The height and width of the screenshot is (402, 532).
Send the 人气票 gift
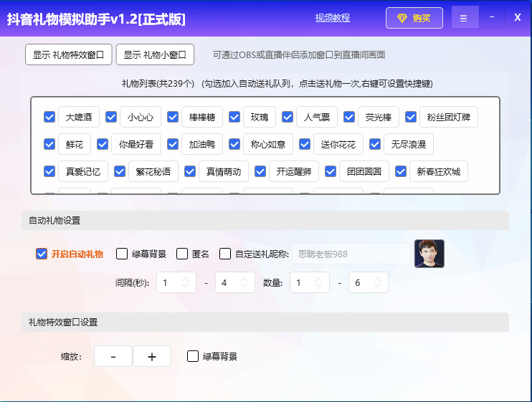point(317,117)
